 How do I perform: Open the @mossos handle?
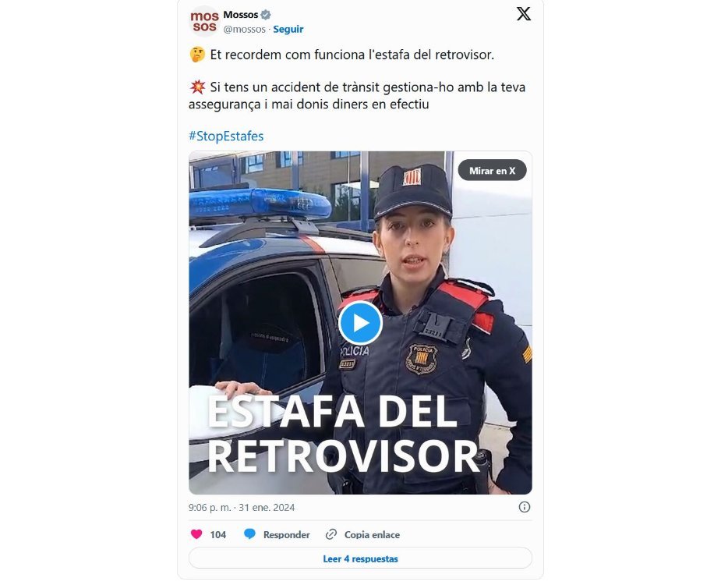tap(244, 30)
